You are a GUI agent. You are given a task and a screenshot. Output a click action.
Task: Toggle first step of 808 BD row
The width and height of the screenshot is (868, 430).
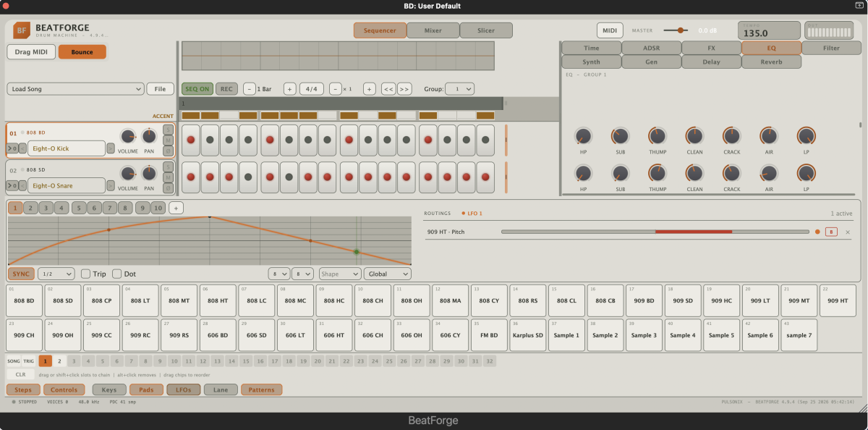(190, 140)
